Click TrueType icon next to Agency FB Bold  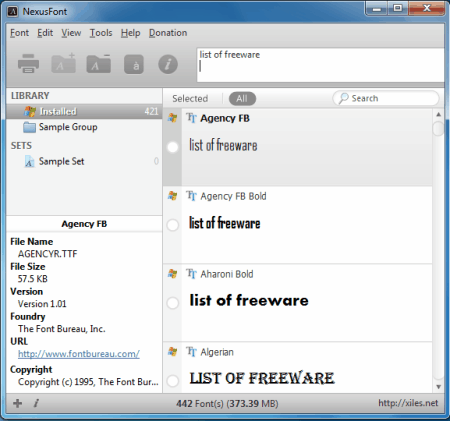click(191, 196)
